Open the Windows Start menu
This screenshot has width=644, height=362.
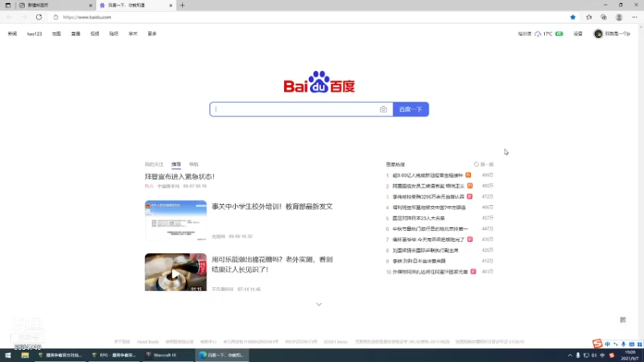point(8,356)
